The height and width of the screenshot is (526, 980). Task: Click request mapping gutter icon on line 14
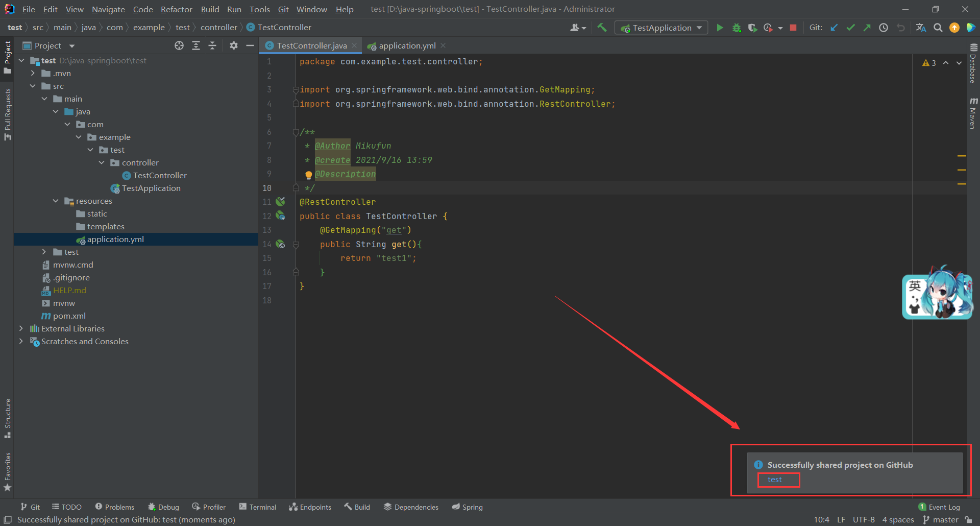[x=281, y=244]
